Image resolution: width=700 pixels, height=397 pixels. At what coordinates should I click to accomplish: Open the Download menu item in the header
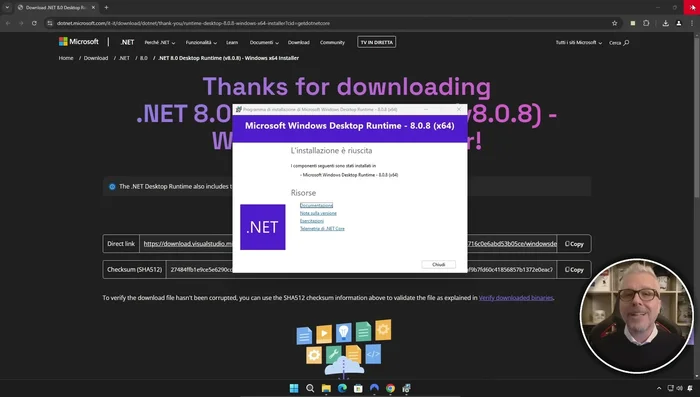point(298,42)
